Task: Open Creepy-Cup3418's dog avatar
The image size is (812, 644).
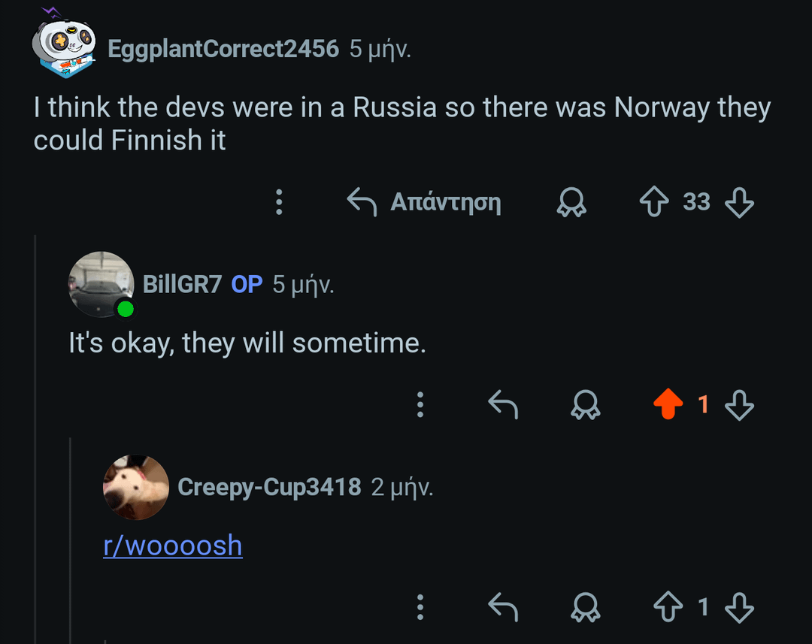Action: click(x=136, y=487)
